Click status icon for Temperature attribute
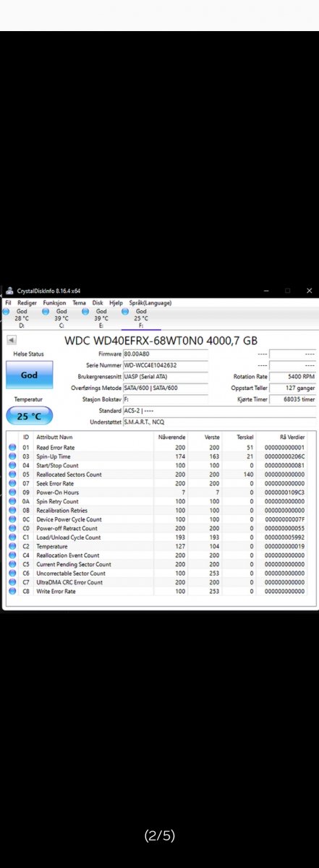The height and width of the screenshot is (868, 319). [12, 546]
